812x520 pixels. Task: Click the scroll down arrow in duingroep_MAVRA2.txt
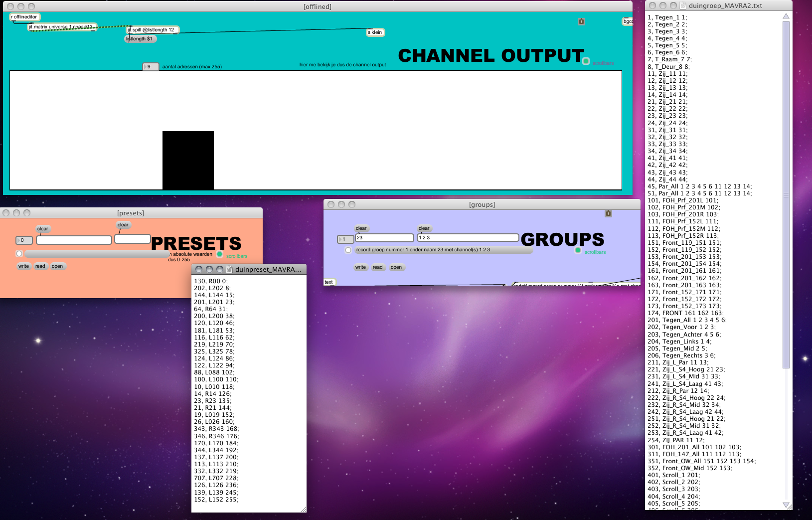click(x=786, y=505)
